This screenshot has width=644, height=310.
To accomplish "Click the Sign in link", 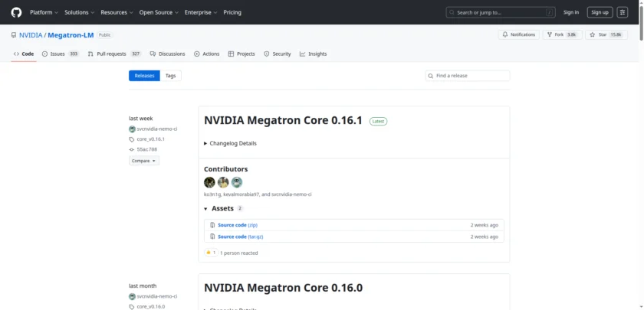I will (x=571, y=12).
